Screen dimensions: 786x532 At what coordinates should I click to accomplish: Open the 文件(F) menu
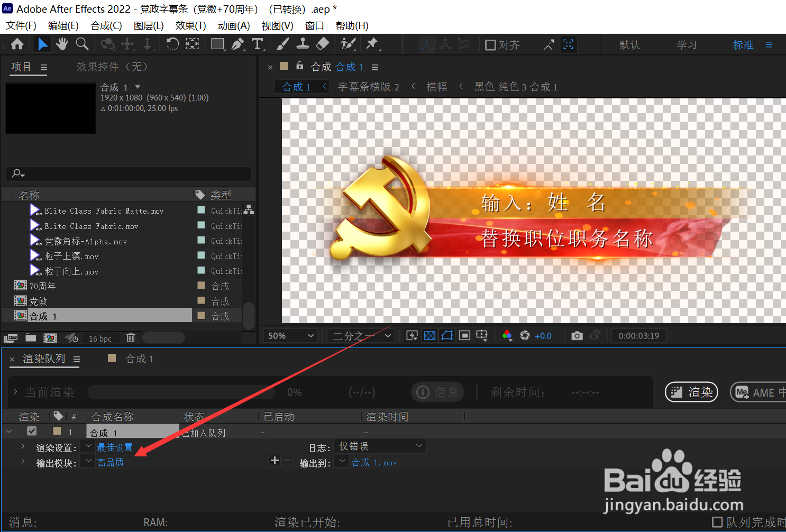click(x=21, y=25)
